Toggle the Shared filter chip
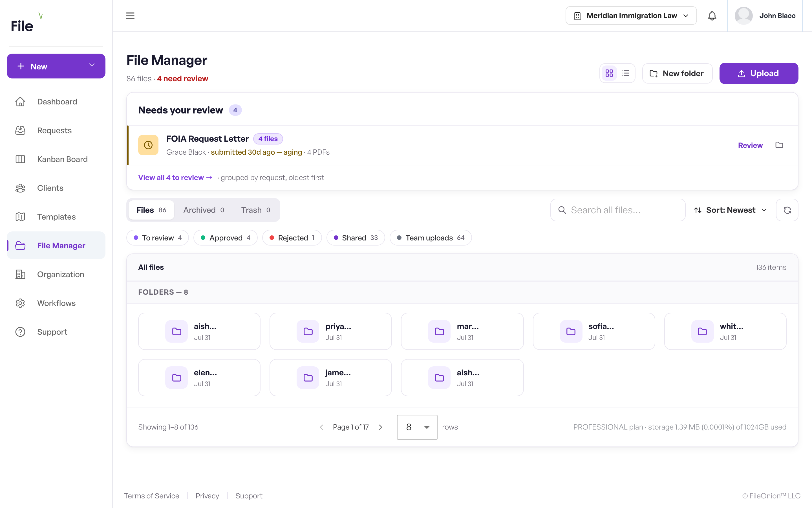812x508 pixels. (x=356, y=238)
